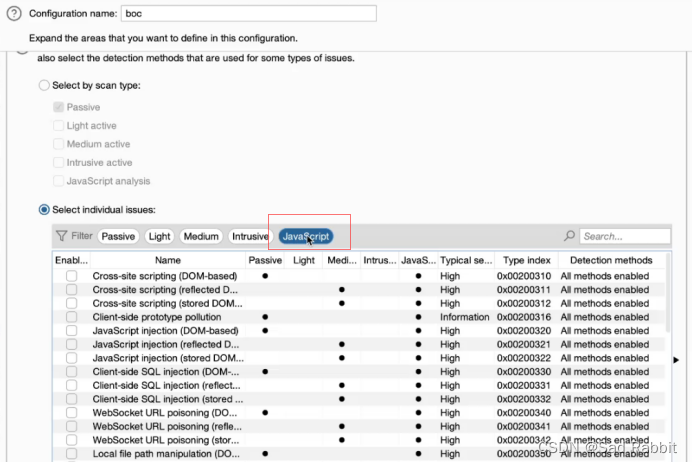Click type index 0x00200310
This screenshot has height=463, width=692.
pos(524,276)
